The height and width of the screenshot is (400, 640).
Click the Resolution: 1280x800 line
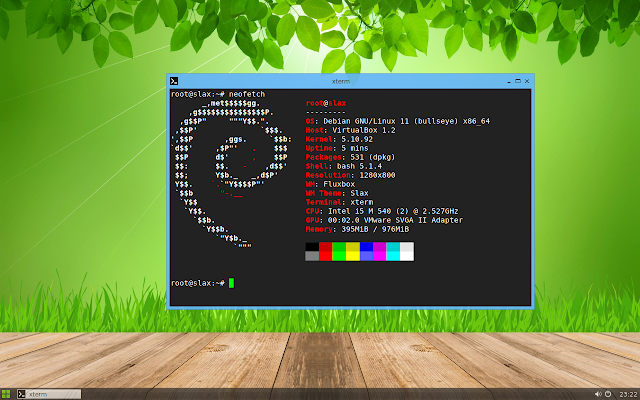(x=351, y=175)
